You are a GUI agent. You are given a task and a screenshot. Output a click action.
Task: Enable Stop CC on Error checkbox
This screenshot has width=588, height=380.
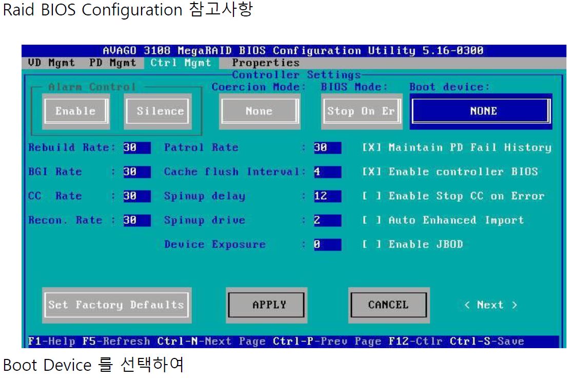[x=373, y=196]
